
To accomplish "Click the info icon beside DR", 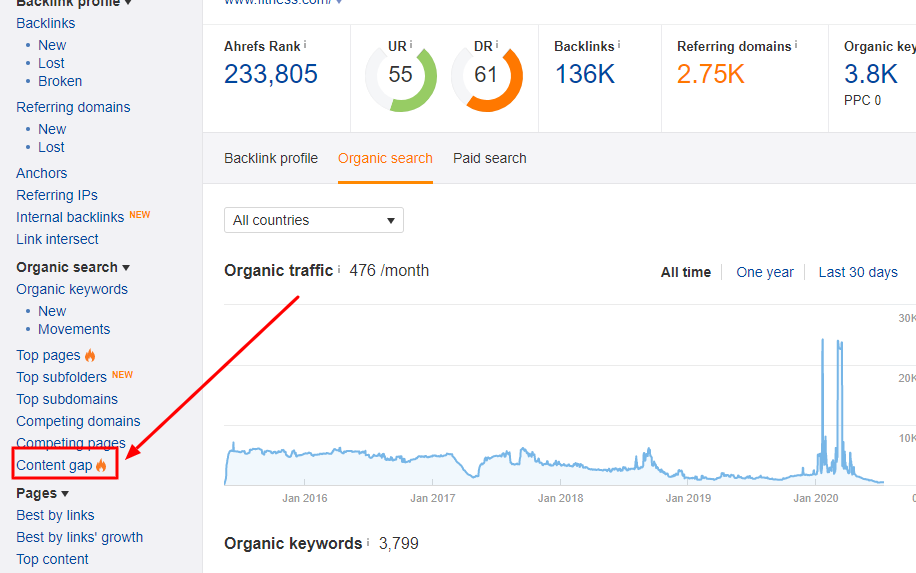I will coord(497,44).
